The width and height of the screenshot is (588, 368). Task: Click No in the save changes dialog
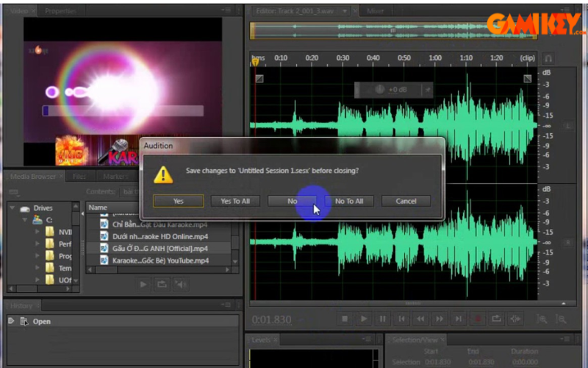click(292, 201)
